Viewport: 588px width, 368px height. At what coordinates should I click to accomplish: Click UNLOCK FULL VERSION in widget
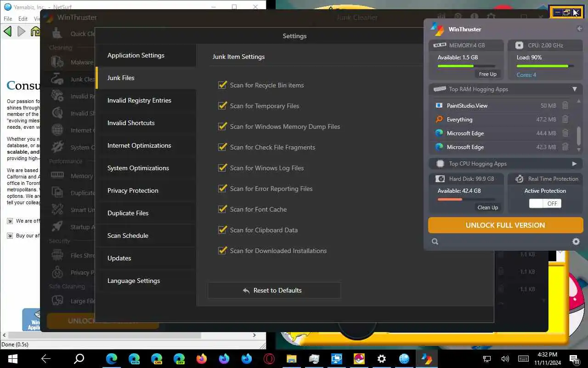pyautogui.click(x=505, y=225)
